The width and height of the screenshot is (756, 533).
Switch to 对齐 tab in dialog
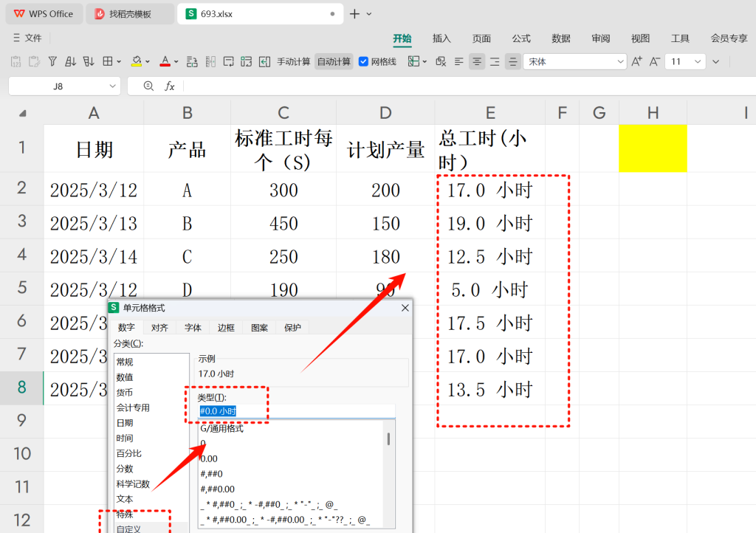tap(159, 328)
